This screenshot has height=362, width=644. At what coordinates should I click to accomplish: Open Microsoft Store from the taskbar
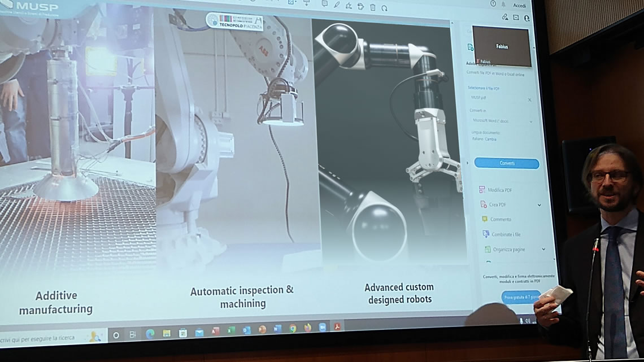click(183, 333)
